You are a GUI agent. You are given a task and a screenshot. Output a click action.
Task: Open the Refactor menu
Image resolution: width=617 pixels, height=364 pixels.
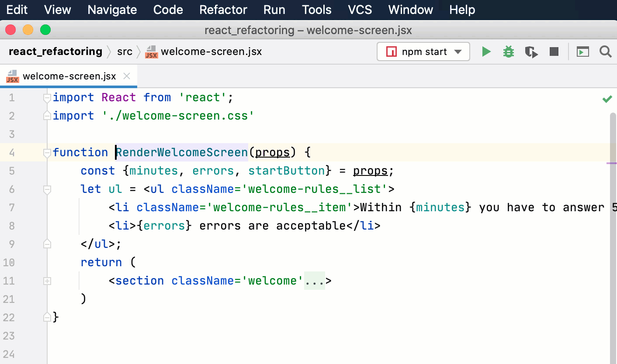click(223, 10)
